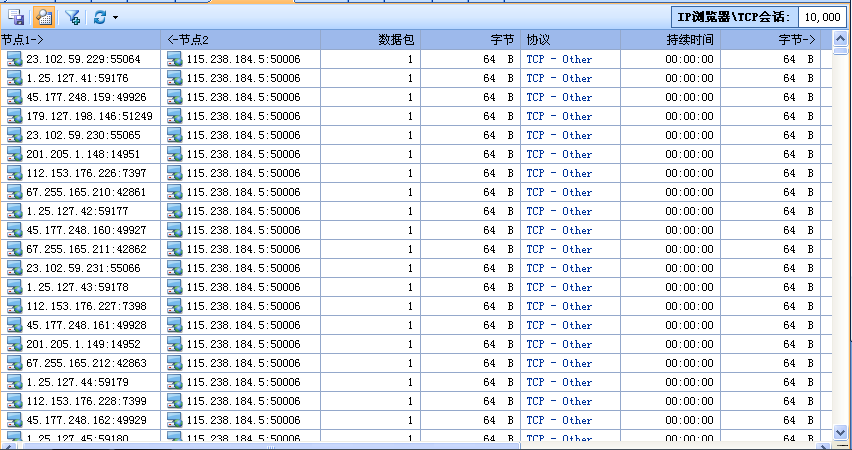Click node icon beside 112.153.176.228:7399

click(15, 402)
